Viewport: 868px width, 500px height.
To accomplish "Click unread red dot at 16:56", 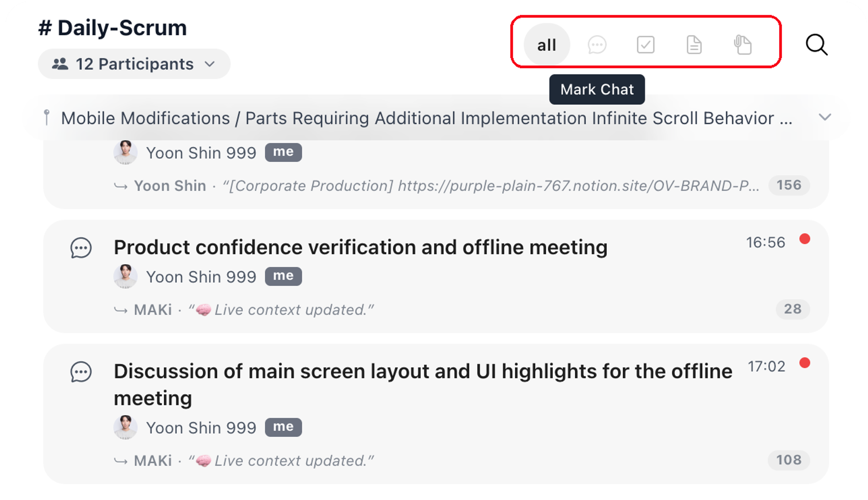I will click(804, 239).
